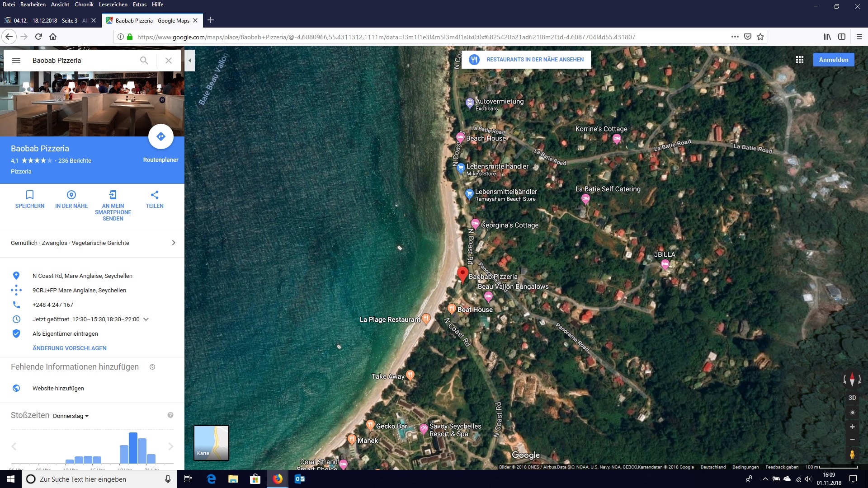Click the Teilen share icon
The width and height of the screenshot is (868, 488).
pyautogui.click(x=154, y=195)
